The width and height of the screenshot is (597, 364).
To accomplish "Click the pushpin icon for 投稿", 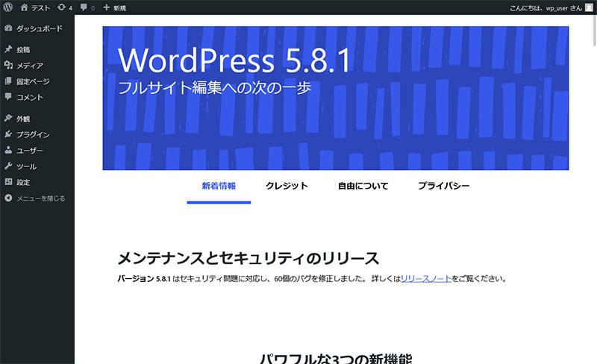I will [x=8, y=49].
